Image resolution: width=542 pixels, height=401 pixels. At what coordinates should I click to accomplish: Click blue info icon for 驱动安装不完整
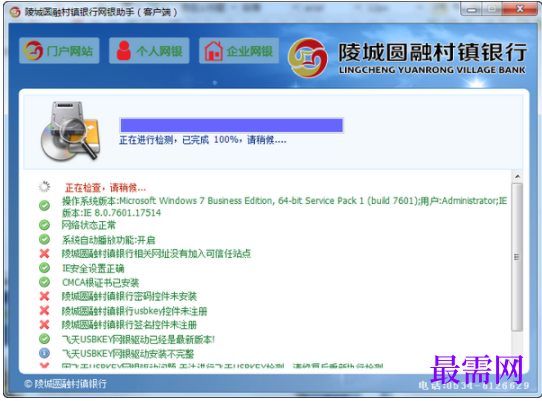44,353
